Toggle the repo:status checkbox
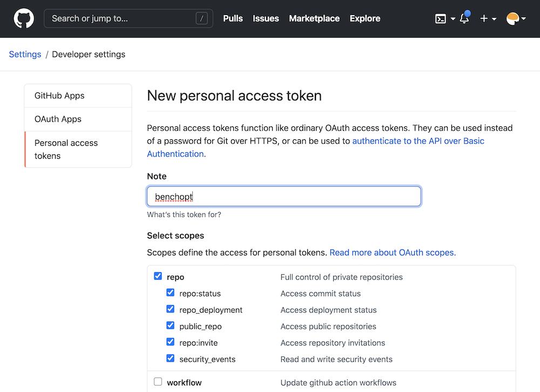Screen dimensions: 540x392 point(171,293)
